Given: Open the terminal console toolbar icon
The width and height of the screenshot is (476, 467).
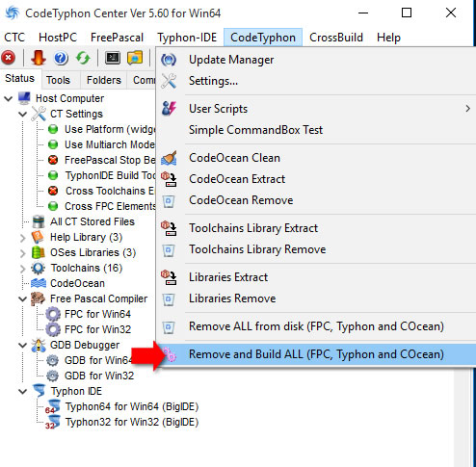Looking at the screenshot, I should click(113, 58).
